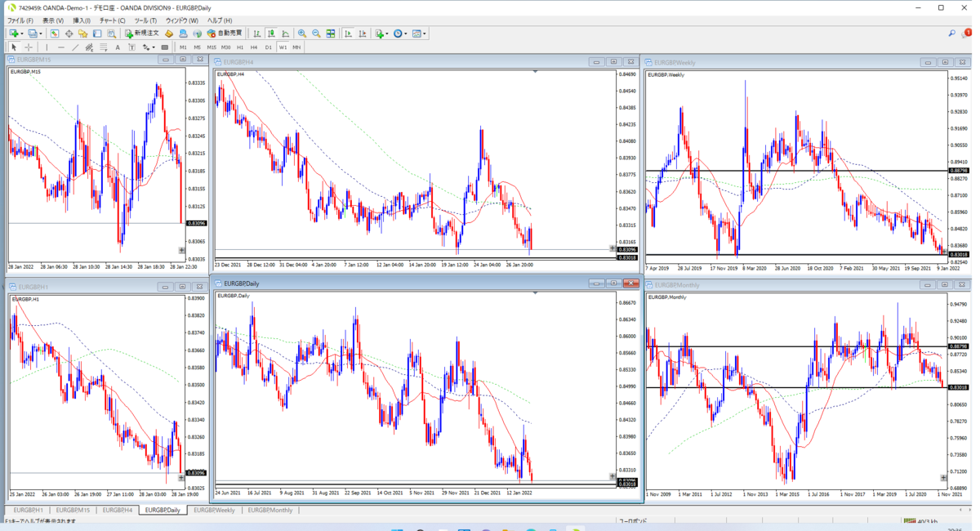Open the ウィンドウ (W) menu
The image size is (980, 531).
tap(181, 20)
